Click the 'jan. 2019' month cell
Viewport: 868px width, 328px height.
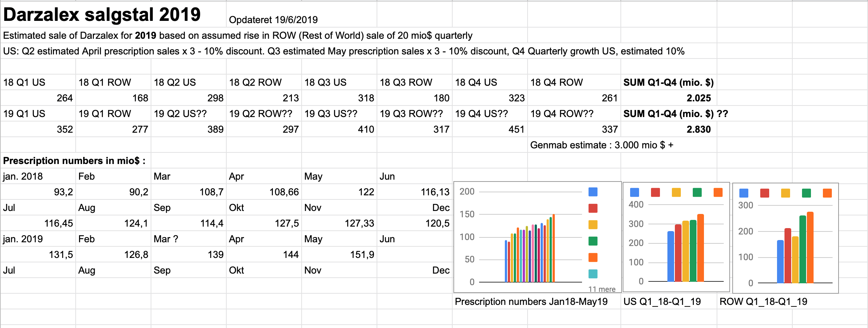[38, 239]
